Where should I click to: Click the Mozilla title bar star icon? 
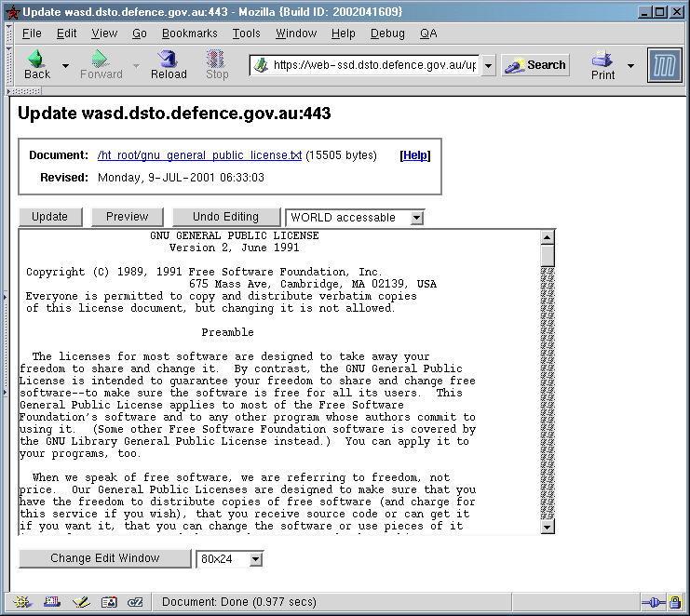13,12
